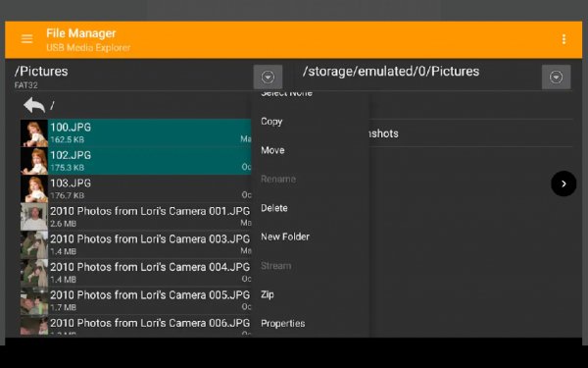The height and width of the screenshot is (368, 588).
Task: Tap thumbnail of 100.JPG
Action: (34, 132)
